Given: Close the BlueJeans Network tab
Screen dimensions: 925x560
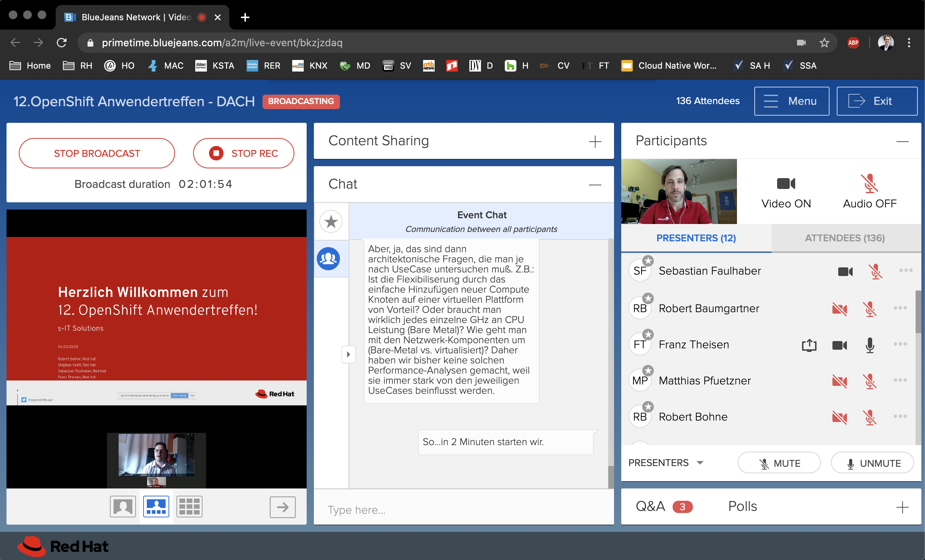Looking at the screenshot, I should (x=217, y=17).
